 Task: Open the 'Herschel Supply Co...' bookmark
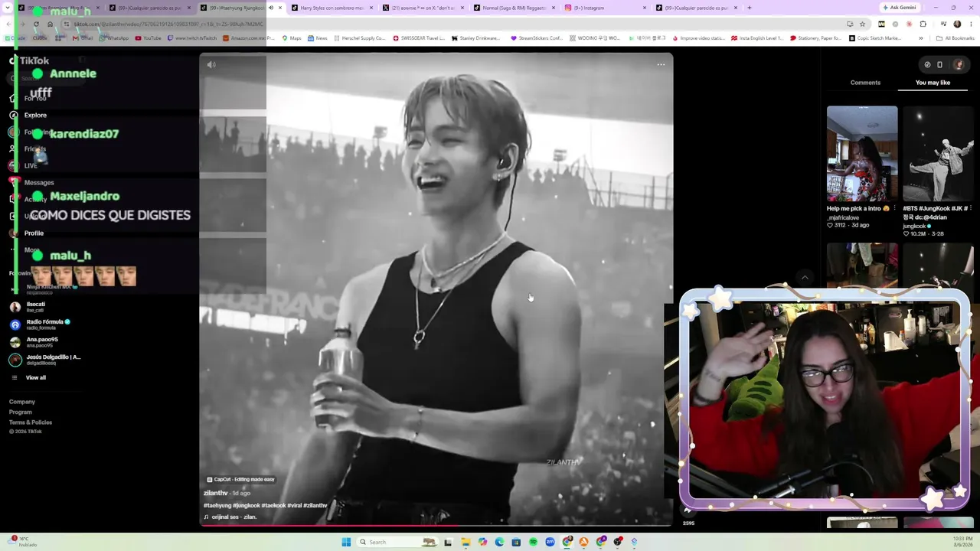[360, 38]
